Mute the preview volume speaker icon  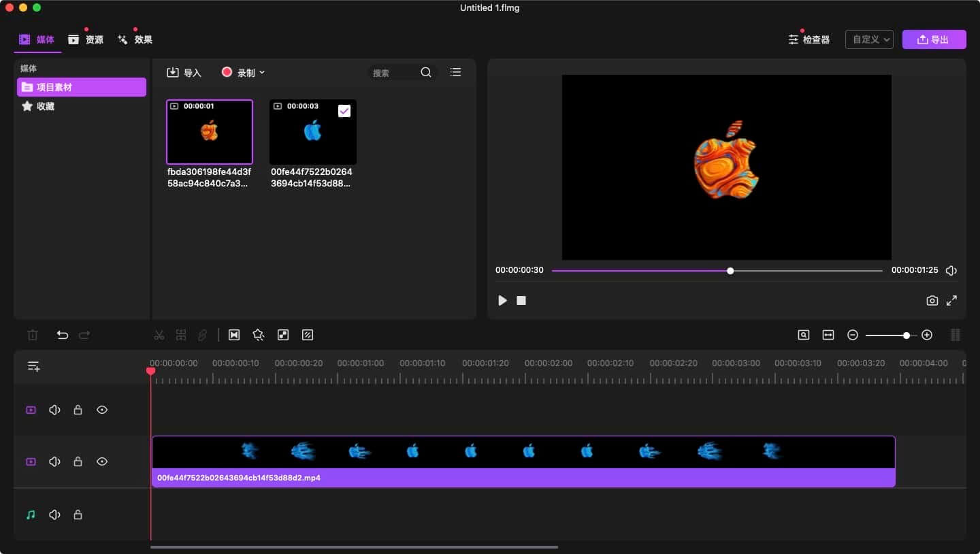[951, 270]
